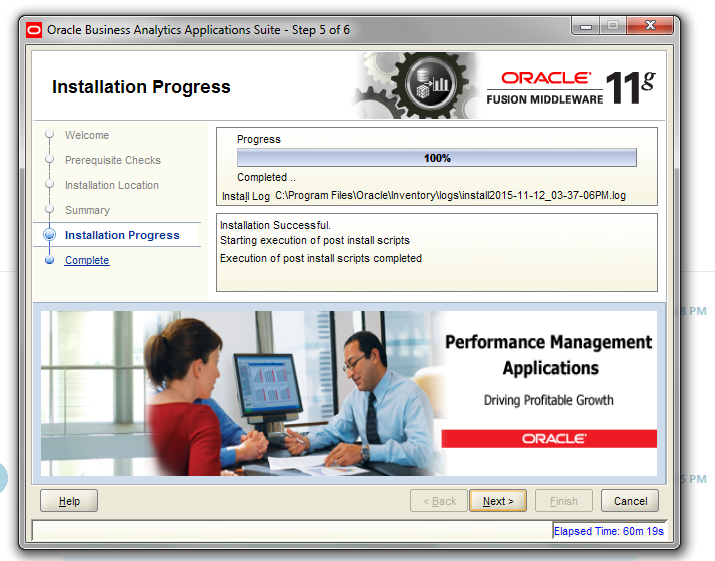Click the empty status message field
The width and height of the screenshot is (715, 561).
click(x=292, y=530)
